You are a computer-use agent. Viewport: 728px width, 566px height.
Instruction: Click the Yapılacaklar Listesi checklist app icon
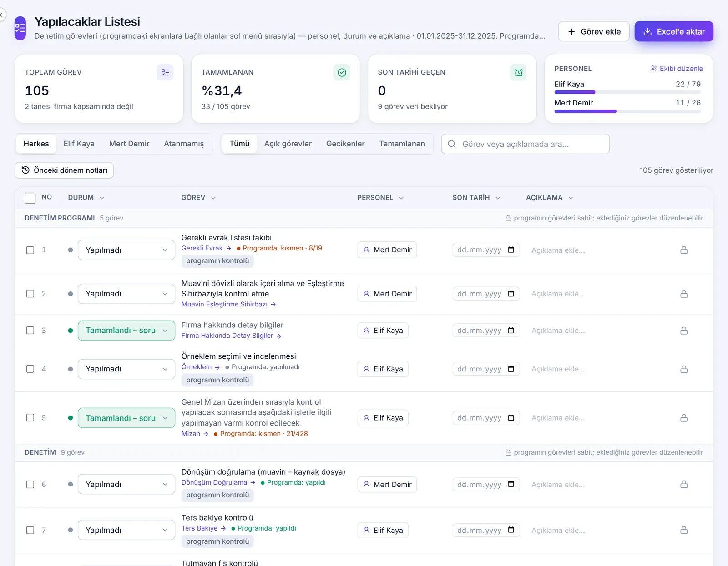point(20,28)
